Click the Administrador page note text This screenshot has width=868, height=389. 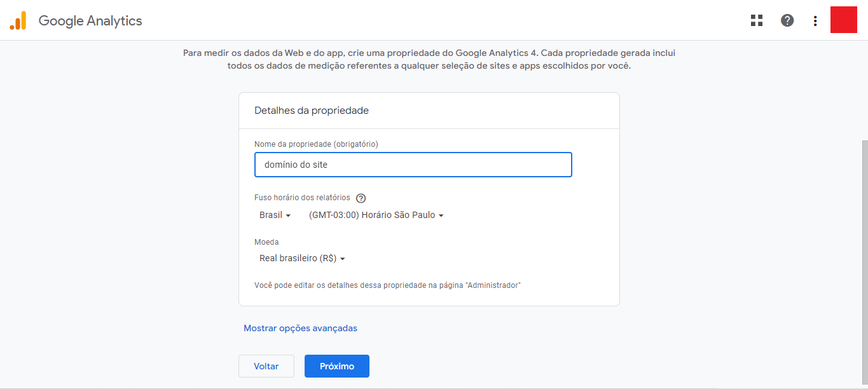click(x=387, y=285)
